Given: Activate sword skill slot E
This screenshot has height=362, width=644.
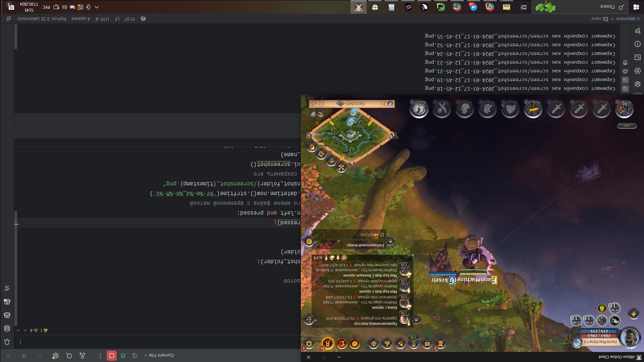Looking at the screenshot, I should (556, 109).
